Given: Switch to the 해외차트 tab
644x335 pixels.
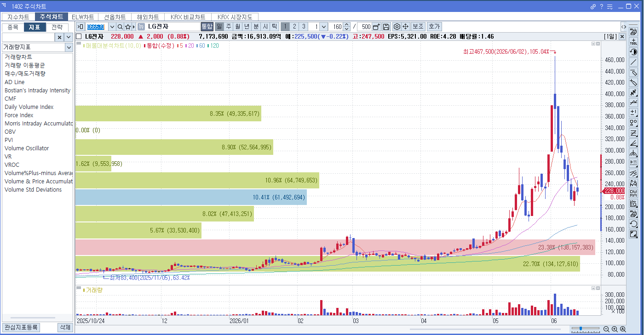Looking at the screenshot, I should [148, 17].
